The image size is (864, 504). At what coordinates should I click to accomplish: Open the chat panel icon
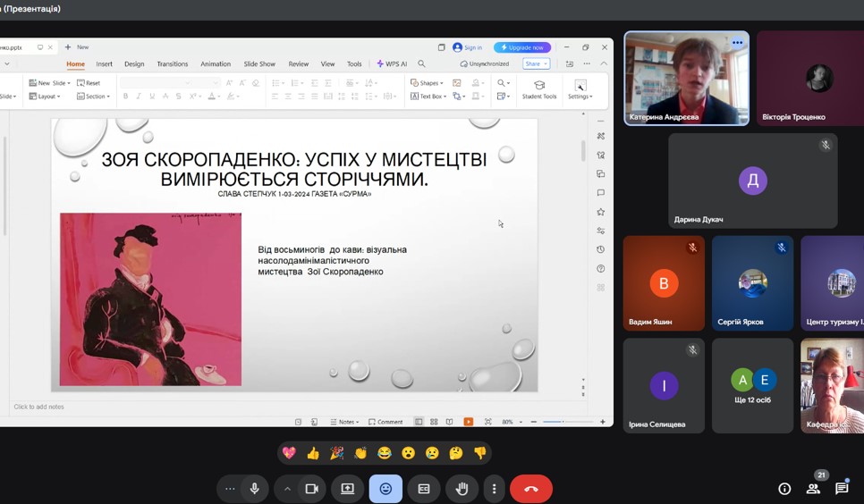tap(841, 489)
